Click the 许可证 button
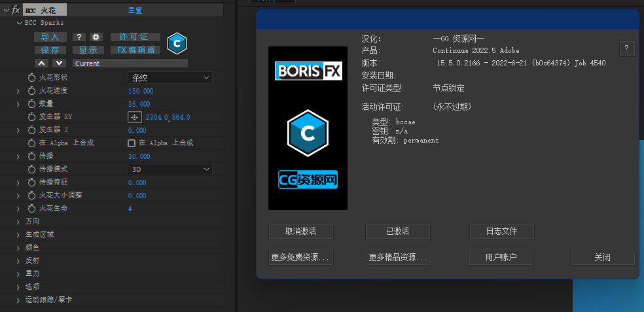 coord(135,37)
